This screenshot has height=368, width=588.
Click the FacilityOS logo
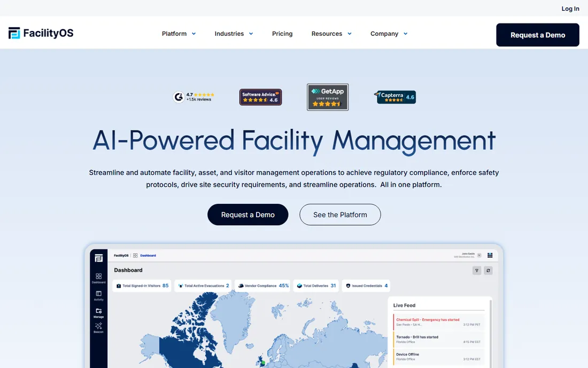[41, 33]
